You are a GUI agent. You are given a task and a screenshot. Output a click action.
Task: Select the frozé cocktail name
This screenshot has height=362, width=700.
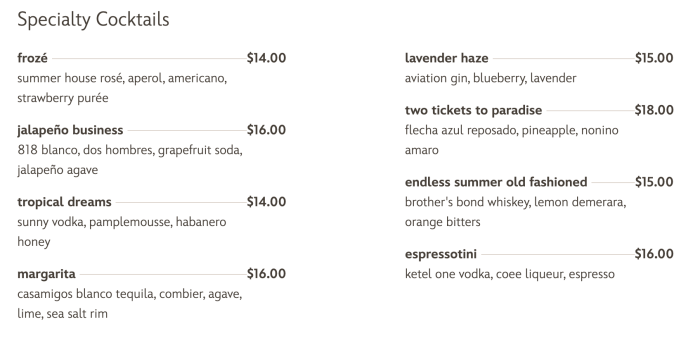point(33,58)
